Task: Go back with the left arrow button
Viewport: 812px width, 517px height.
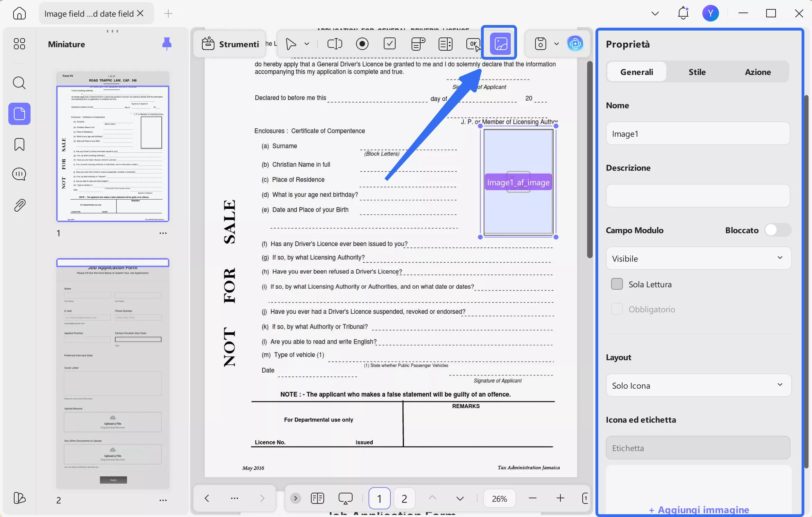Action: click(x=207, y=499)
